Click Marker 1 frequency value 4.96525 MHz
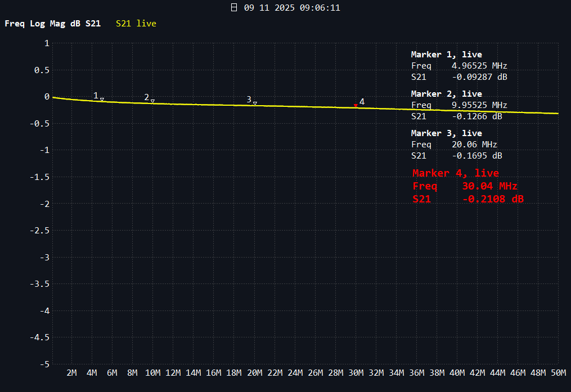The image size is (571, 392). click(x=479, y=66)
